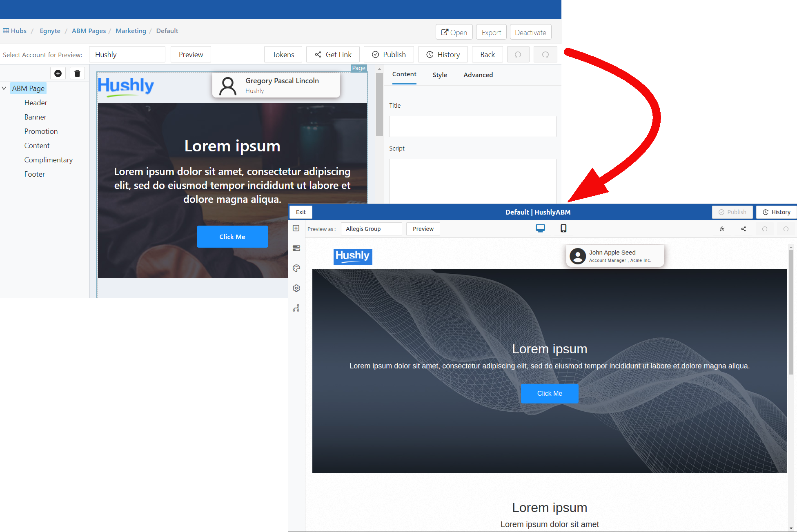Switch to the Style tab
This screenshot has height=532, width=797.
[440, 75]
